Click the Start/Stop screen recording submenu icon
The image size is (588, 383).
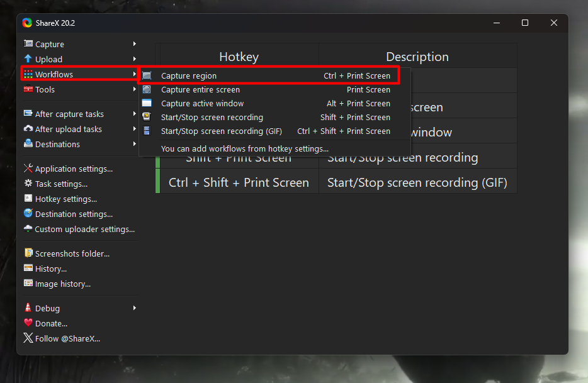[x=147, y=117]
